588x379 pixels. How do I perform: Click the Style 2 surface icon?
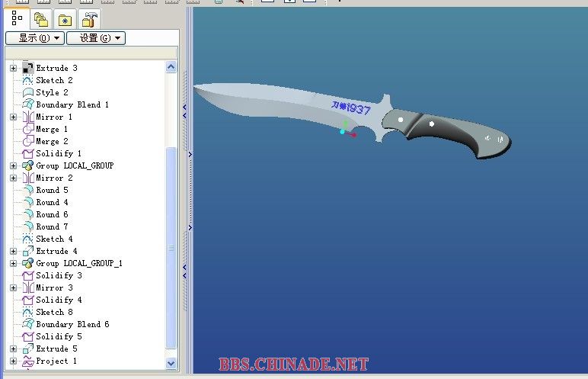[x=27, y=92]
